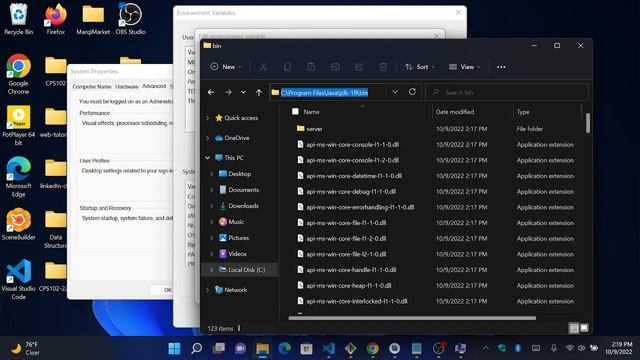Image resolution: width=640 pixels, height=360 pixels.
Task: Show hidden system tray icons chevron
Action: (x=486, y=348)
